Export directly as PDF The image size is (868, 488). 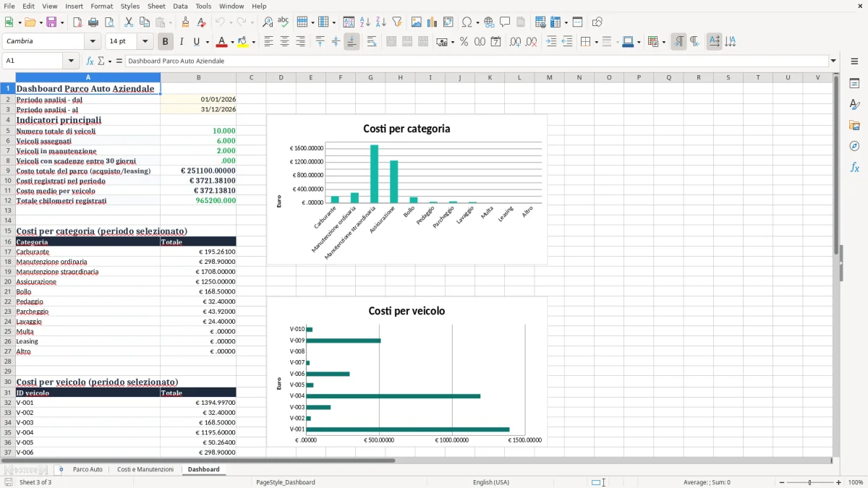tap(77, 22)
